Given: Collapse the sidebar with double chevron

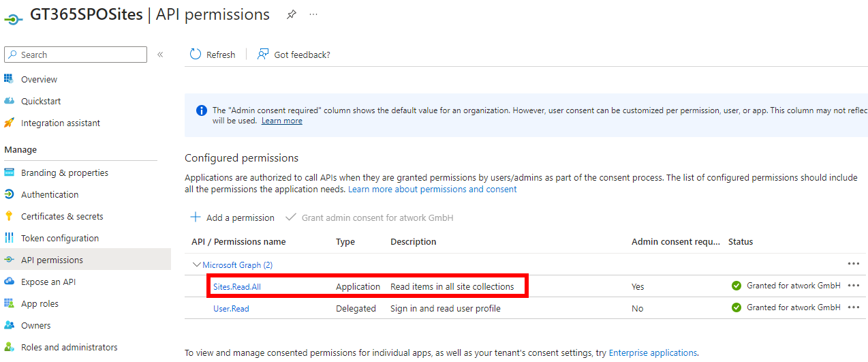Looking at the screenshot, I should pyautogui.click(x=160, y=55).
